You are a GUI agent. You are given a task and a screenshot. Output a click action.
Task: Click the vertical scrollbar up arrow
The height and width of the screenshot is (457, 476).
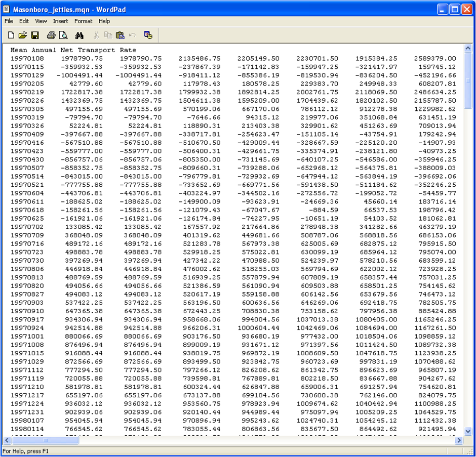click(468, 48)
